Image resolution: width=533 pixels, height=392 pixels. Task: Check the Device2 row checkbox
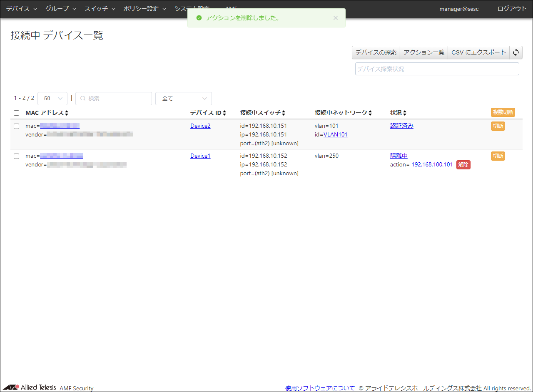[x=17, y=126]
